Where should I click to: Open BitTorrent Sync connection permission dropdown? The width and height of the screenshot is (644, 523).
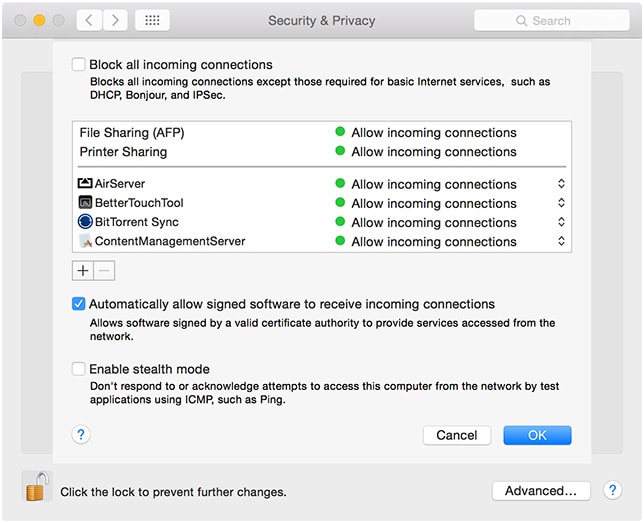pos(561,222)
